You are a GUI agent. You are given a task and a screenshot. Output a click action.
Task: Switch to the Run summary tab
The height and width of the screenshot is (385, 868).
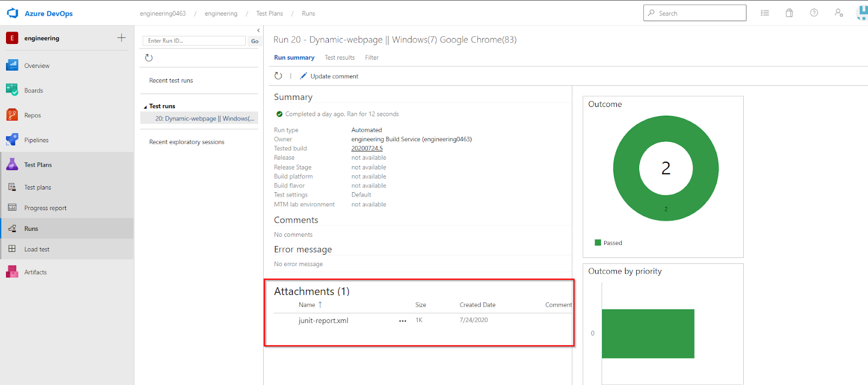294,58
